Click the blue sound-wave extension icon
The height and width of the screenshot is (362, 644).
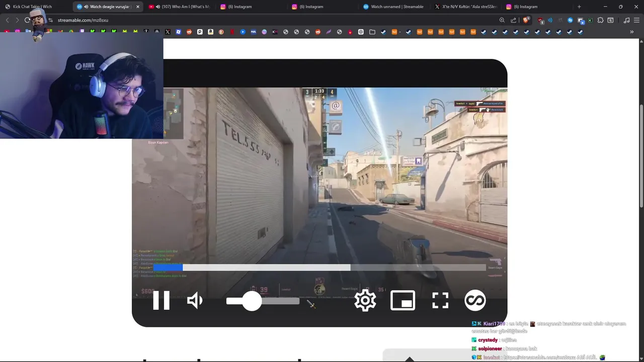click(550, 20)
